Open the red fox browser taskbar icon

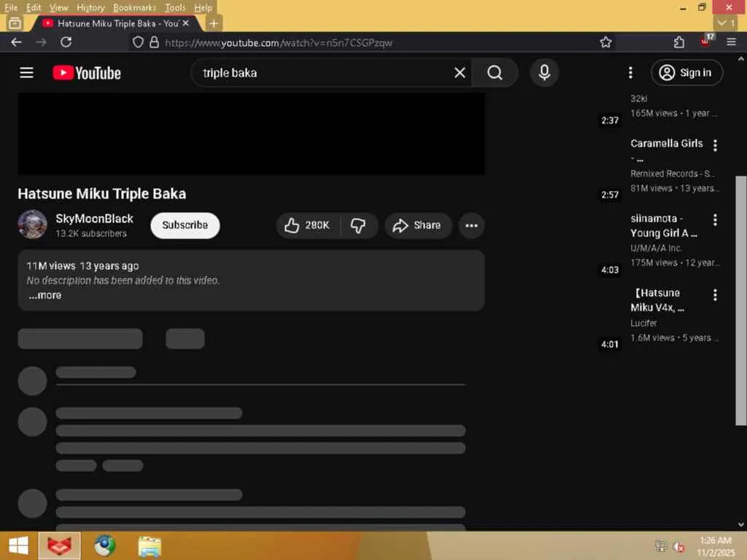[60, 545]
